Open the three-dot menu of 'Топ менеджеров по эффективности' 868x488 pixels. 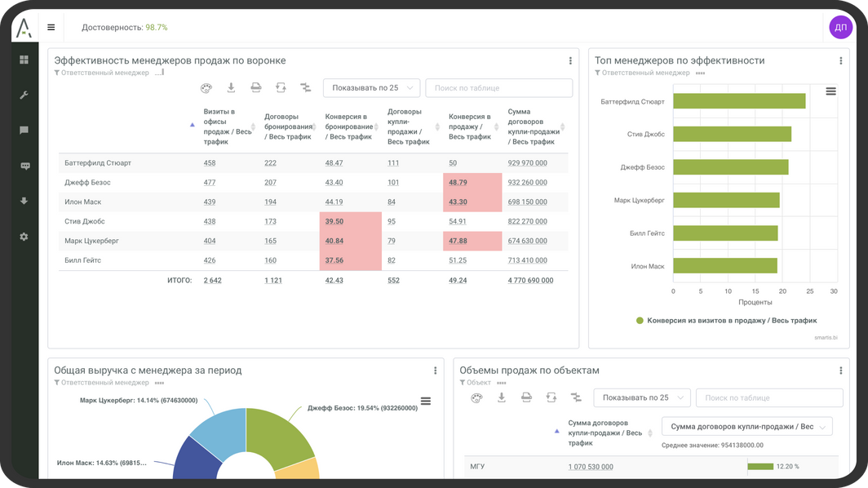(841, 60)
